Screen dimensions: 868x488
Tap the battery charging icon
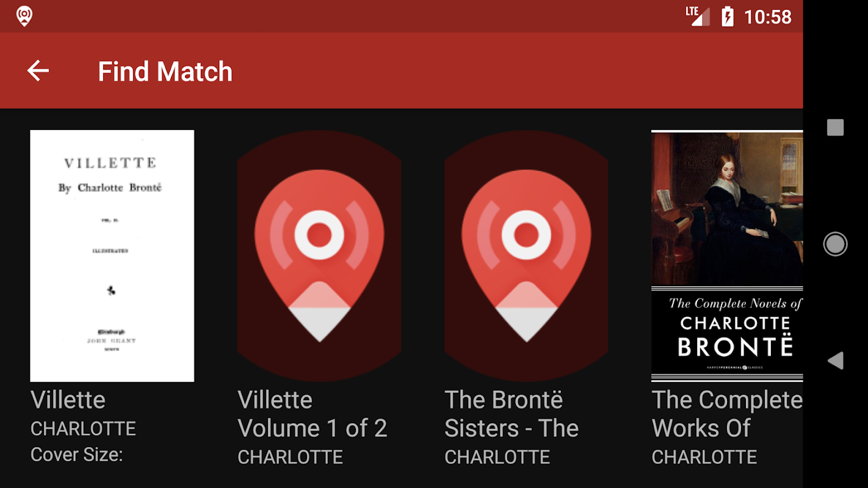click(x=727, y=16)
